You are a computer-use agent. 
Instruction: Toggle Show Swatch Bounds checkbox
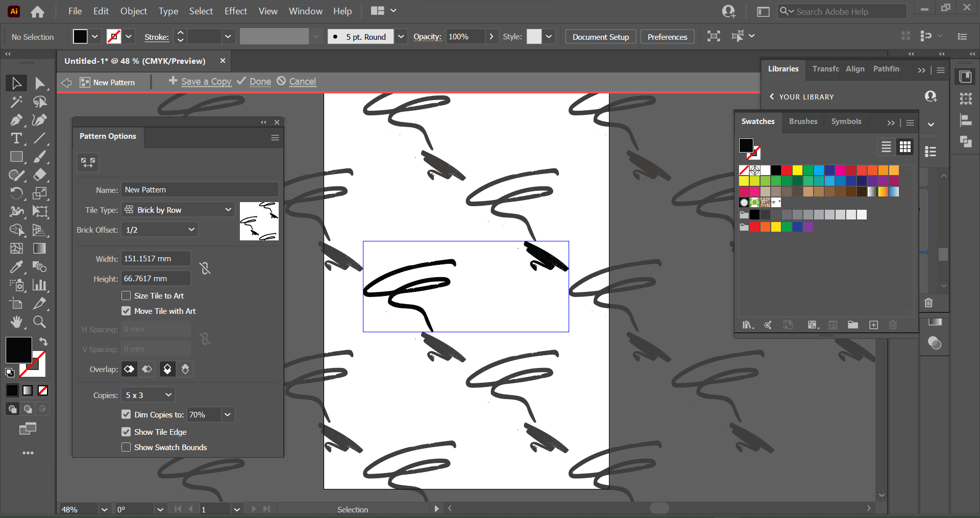126,447
